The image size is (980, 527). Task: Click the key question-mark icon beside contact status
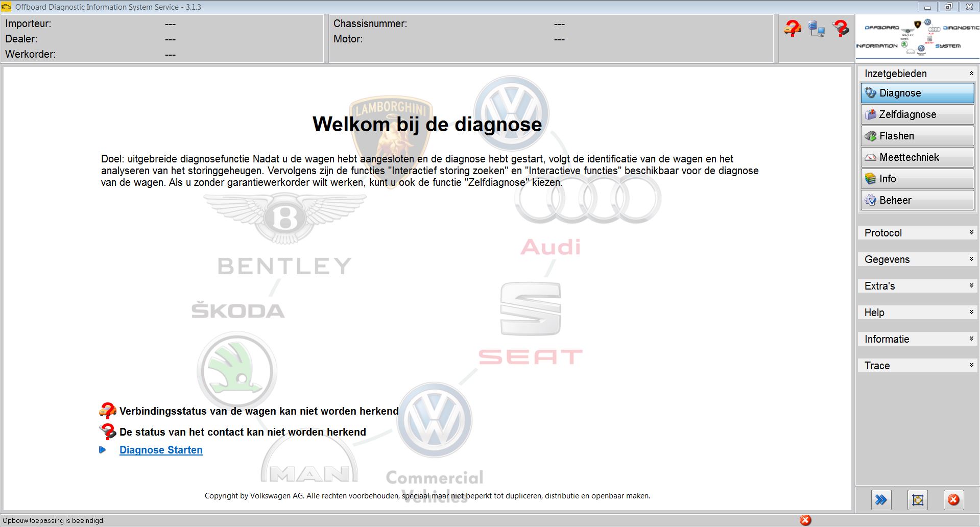107,432
